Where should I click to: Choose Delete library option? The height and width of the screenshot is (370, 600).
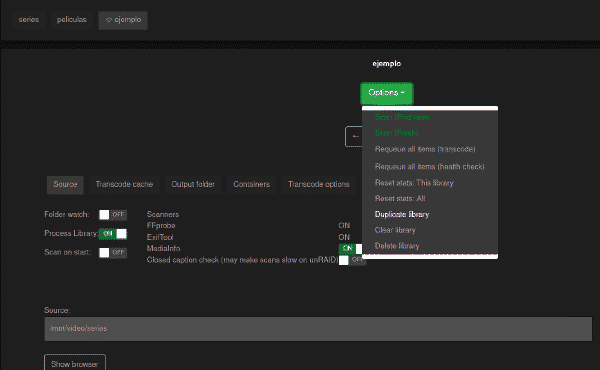tap(397, 246)
